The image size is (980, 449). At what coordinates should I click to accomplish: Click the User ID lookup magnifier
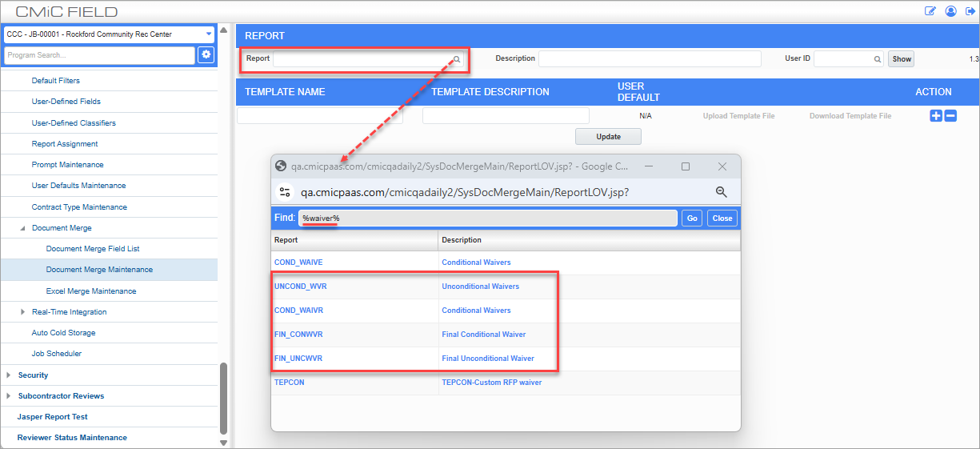[877, 59]
